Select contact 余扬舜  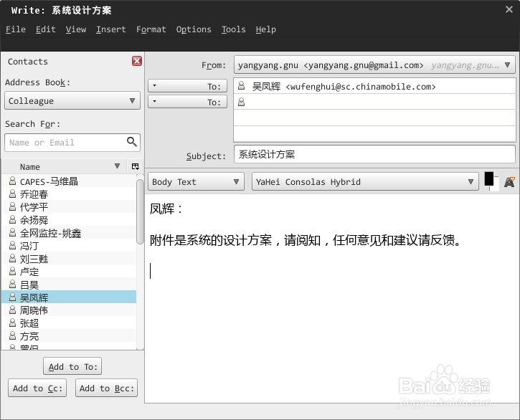[69, 220]
